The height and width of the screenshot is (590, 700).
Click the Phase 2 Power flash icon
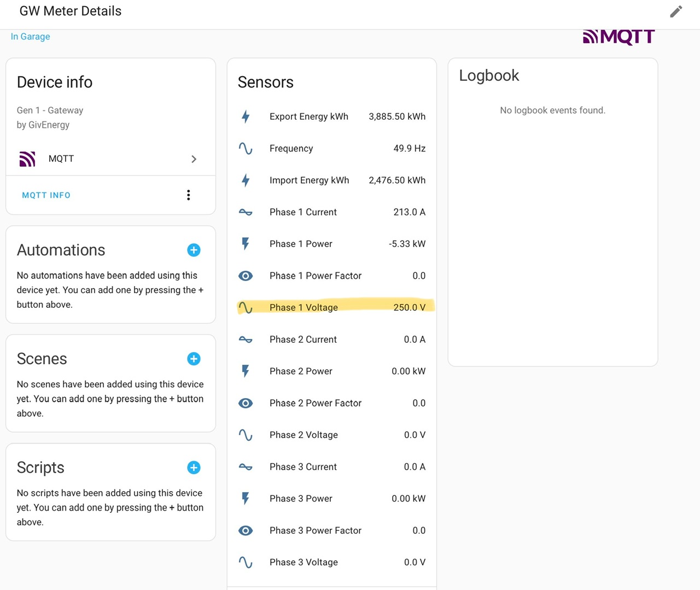point(246,371)
